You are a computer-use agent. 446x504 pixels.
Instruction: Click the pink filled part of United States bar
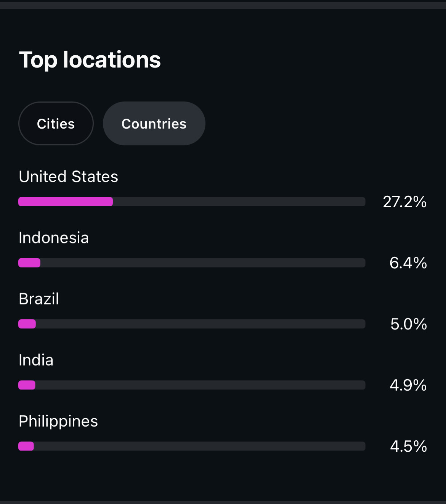66,201
